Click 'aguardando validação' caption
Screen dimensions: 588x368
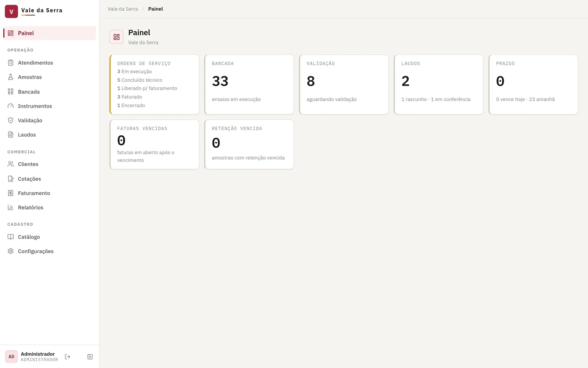coord(331,99)
